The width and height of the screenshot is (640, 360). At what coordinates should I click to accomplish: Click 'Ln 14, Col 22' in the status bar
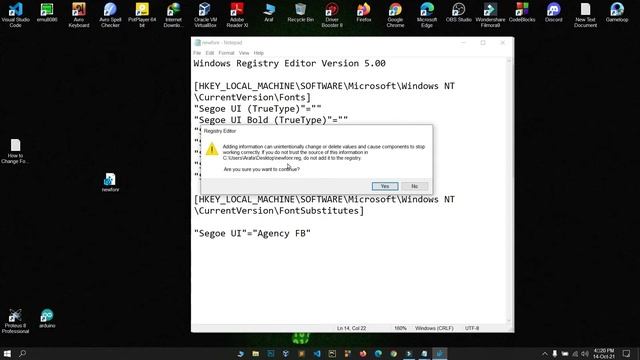tap(351, 328)
